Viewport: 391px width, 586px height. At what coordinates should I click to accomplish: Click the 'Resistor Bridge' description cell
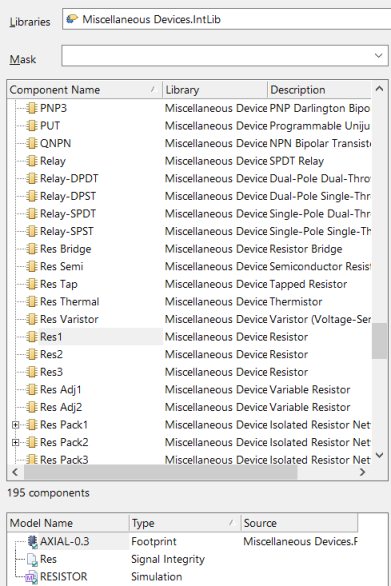[x=306, y=249]
